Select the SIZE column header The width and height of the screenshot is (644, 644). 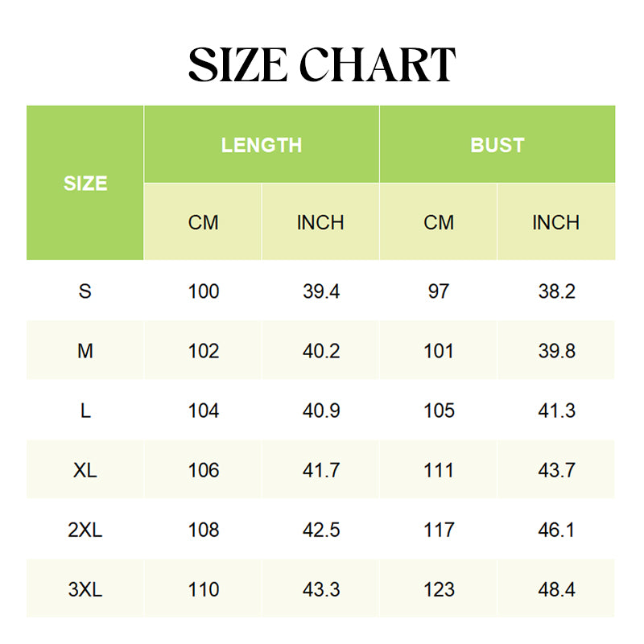pos(85,184)
